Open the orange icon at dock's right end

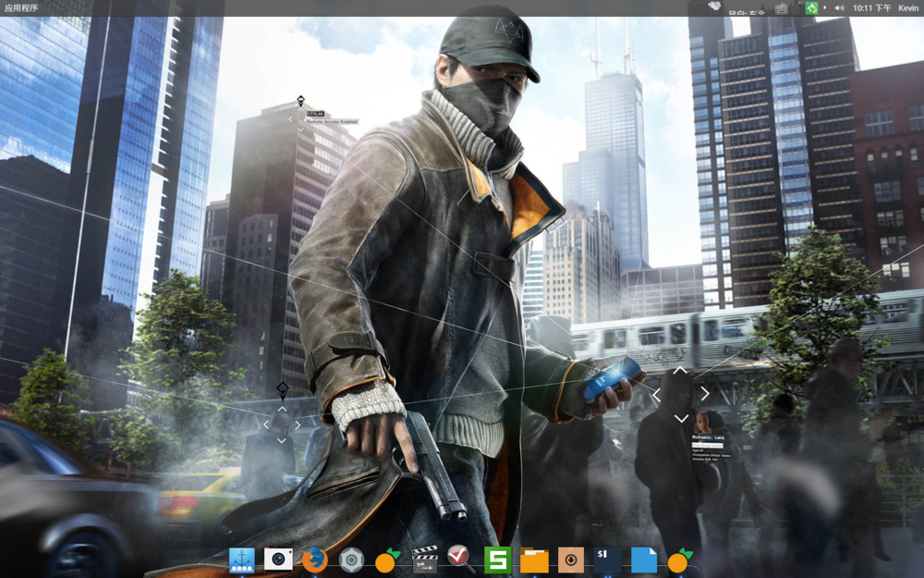pos(679,560)
